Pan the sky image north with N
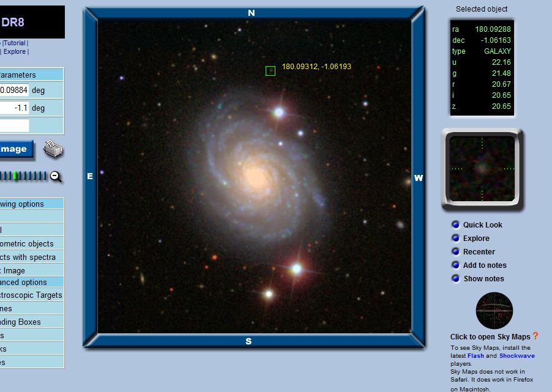552x392 pixels. click(251, 13)
